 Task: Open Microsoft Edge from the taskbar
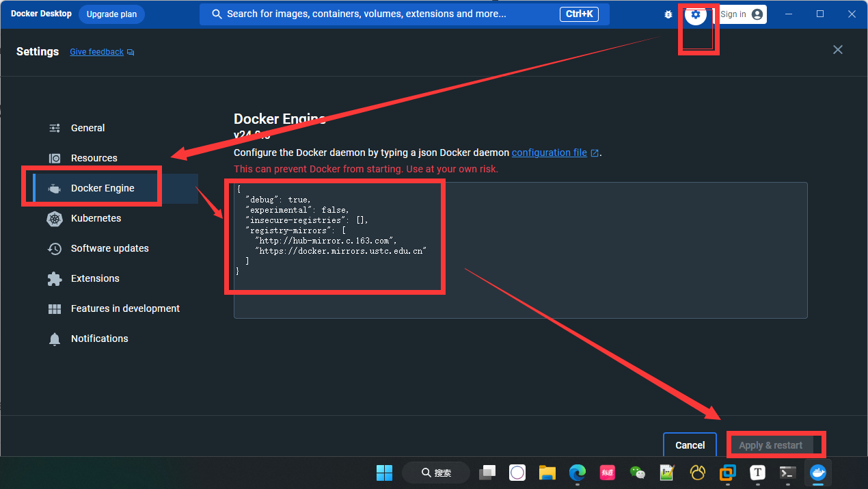578,473
